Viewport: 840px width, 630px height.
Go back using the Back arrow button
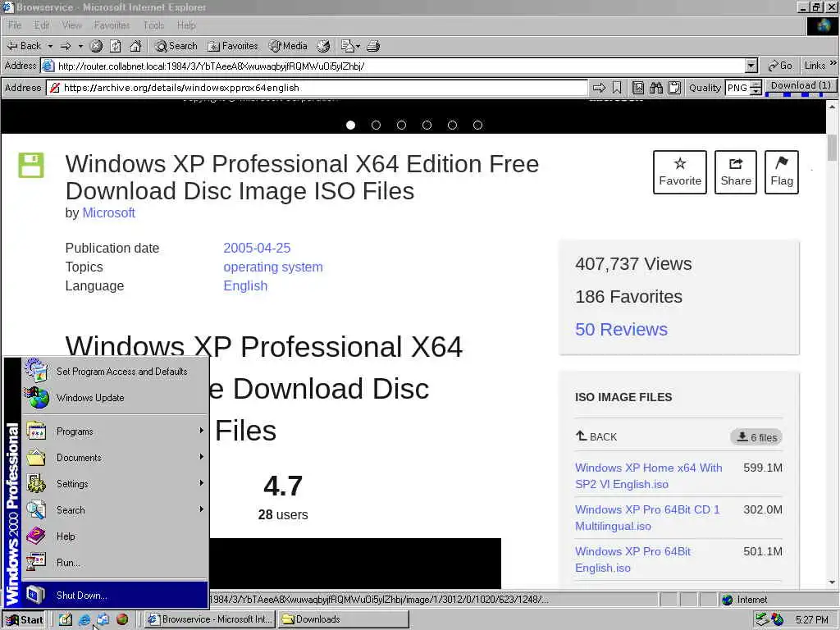point(24,46)
